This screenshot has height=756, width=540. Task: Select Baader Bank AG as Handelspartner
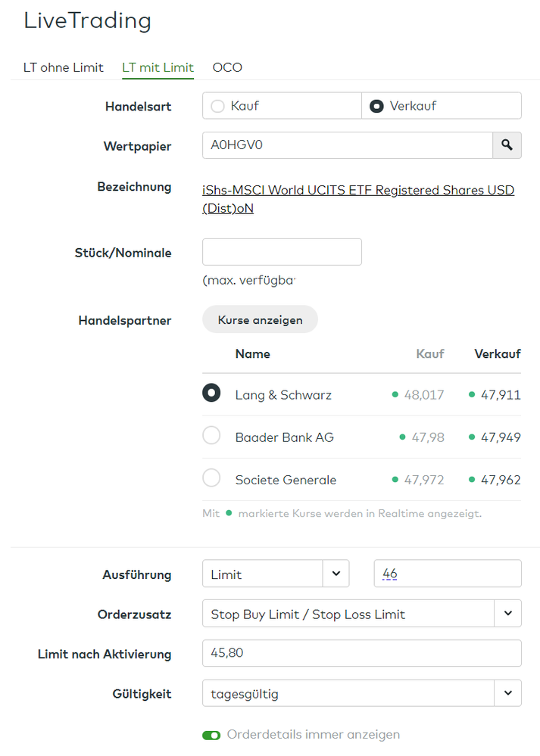tap(211, 437)
